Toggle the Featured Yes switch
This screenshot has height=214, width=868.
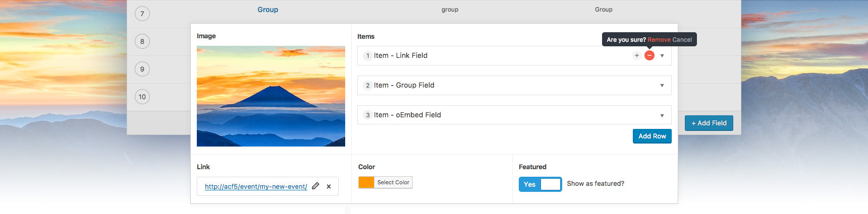pos(540,184)
